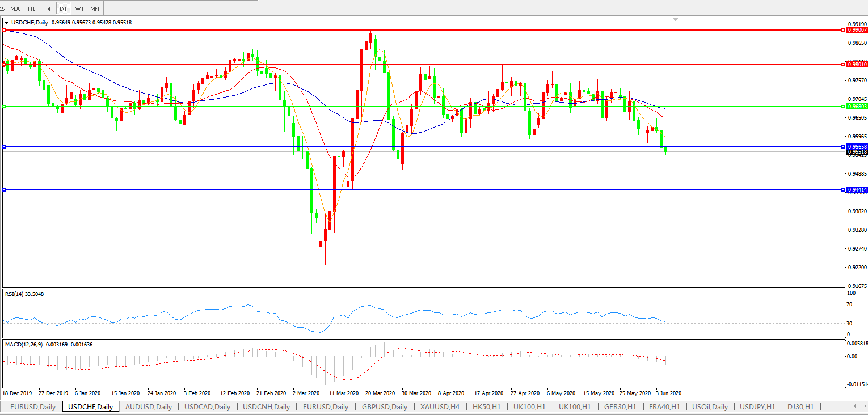Select left handle of blue 0.94414 line

[4, 190]
